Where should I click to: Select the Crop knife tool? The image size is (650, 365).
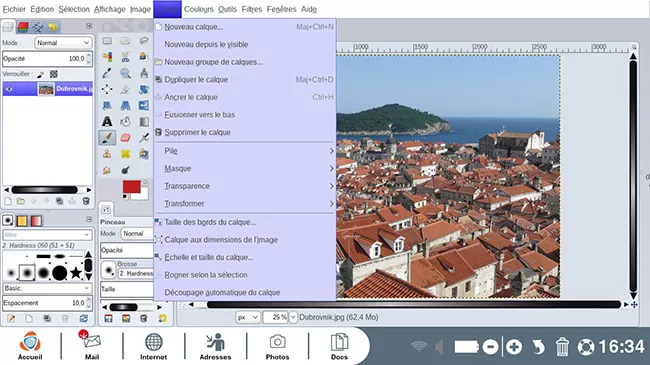point(125,89)
